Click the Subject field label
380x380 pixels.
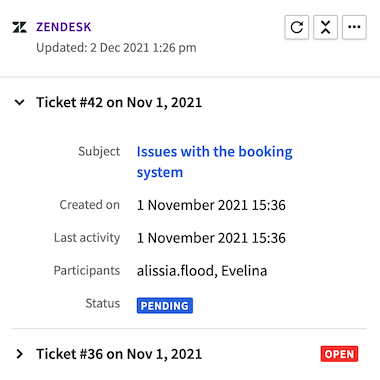tap(99, 152)
